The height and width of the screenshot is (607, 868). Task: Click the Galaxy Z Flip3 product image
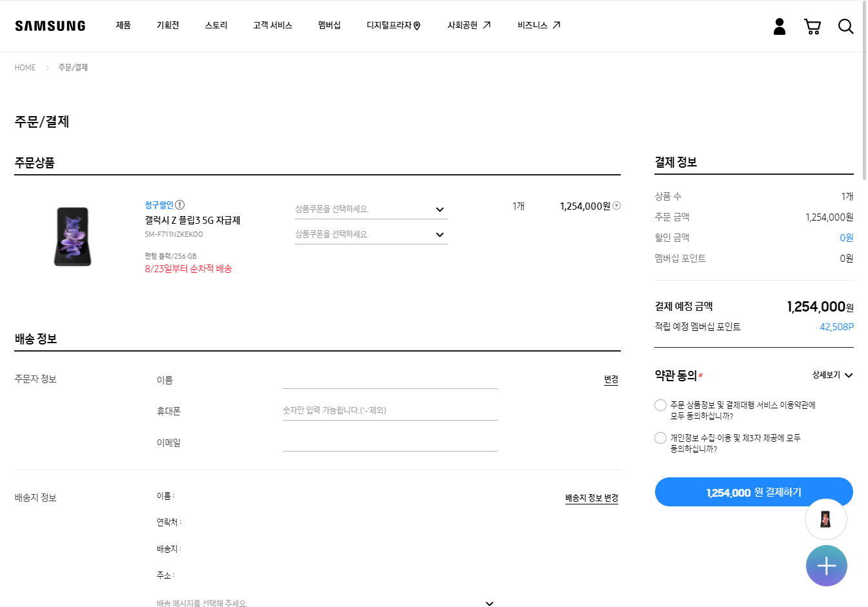72,237
